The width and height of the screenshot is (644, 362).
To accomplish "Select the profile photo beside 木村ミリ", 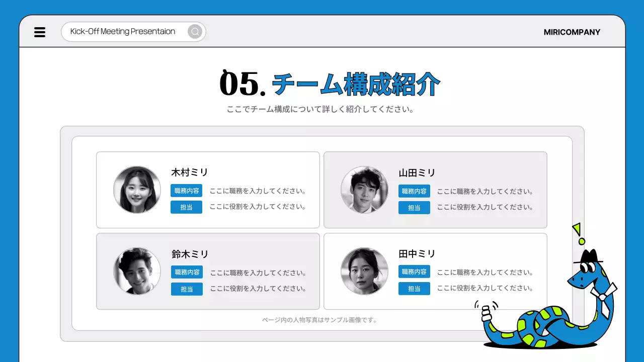I will pyautogui.click(x=137, y=190).
